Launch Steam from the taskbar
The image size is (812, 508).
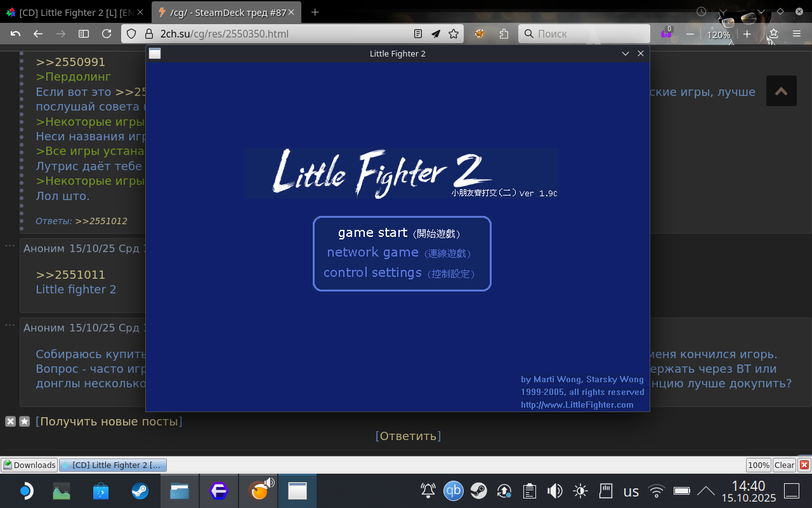tap(140, 491)
